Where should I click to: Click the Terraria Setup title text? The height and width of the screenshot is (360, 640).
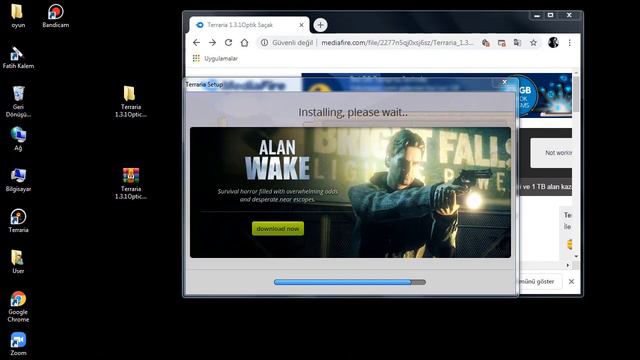click(x=204, y=84)
